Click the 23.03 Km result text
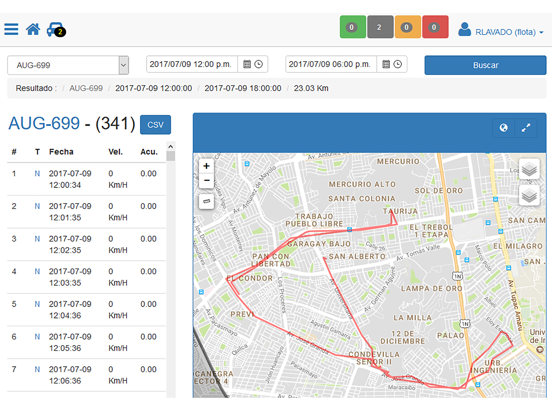 [x=311, y=88]
